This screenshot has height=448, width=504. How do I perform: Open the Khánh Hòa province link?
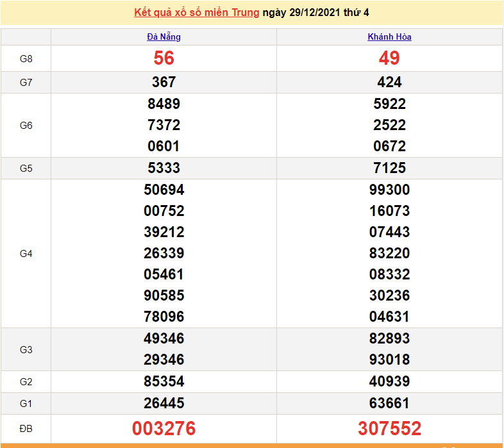pos(389,37)
